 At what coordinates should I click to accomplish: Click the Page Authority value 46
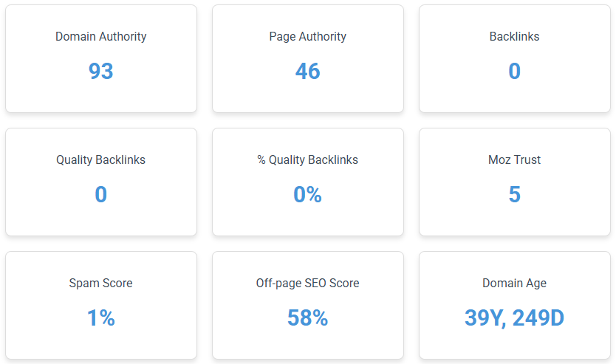click(x=307, y=71)
